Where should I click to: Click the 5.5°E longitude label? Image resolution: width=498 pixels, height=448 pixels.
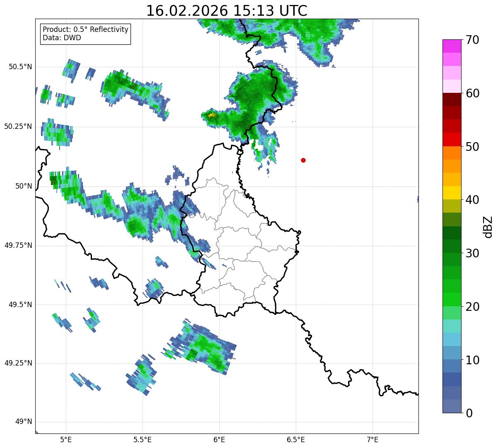[x=143, y=439]
